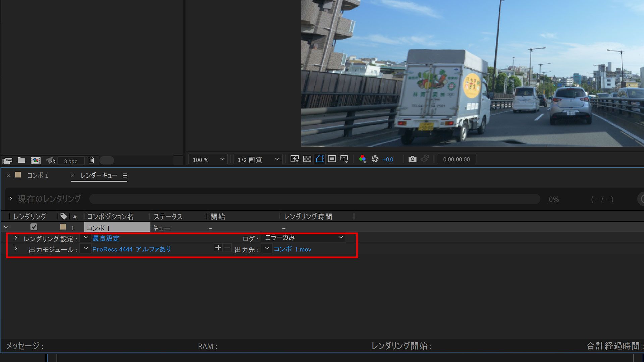
Task: Open the 最良設定 render settings link
Action: pyautogui.click(x=106, y=238)
